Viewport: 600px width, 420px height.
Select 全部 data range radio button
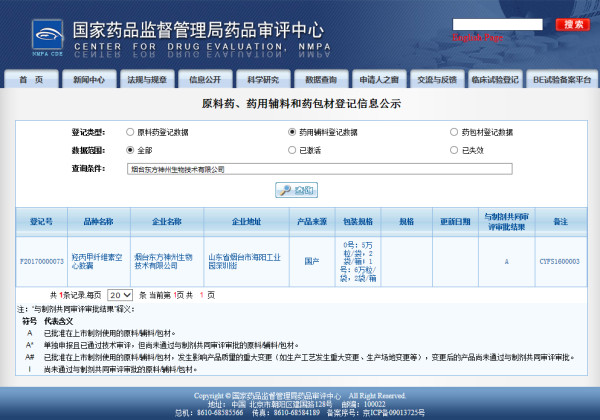pyautogui.click(x=130, y=149)
